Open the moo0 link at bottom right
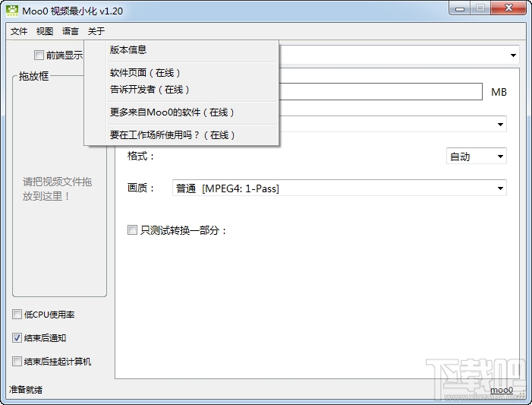532x405 pixels. click(502, 390)
